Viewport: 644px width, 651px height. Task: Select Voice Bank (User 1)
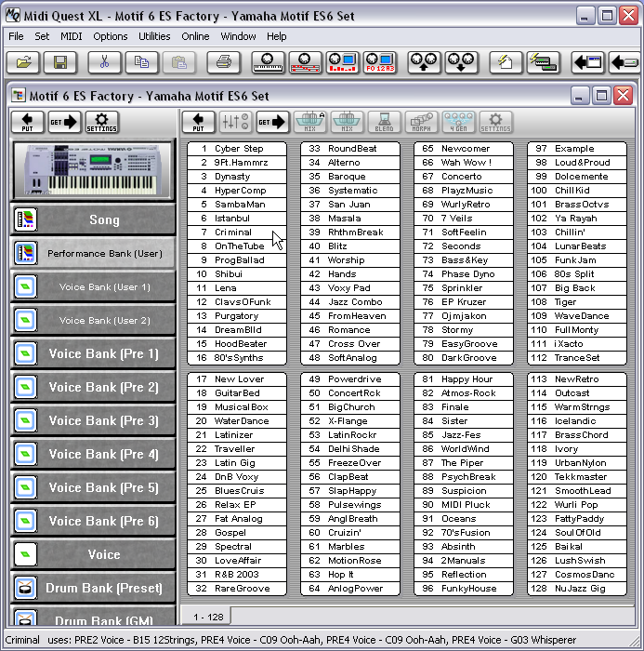pyautogui.click(x=94, y=286)
